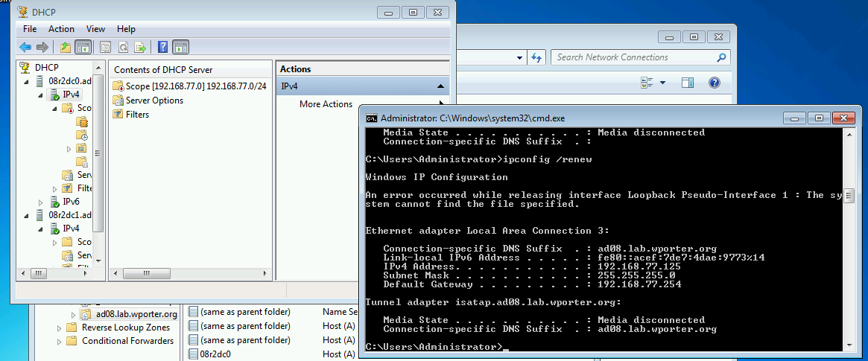
Task: Click the Export List toolbar icon
Action: click(141, 47)
